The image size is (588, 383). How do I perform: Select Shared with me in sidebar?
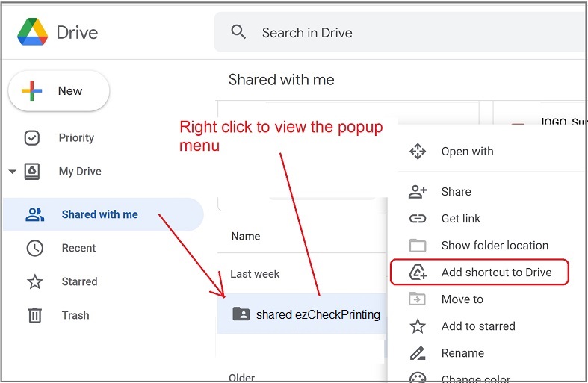(103, 214)
